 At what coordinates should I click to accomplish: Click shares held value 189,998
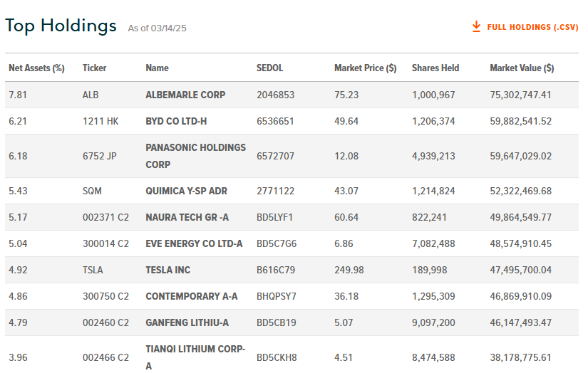coord(429,270)
